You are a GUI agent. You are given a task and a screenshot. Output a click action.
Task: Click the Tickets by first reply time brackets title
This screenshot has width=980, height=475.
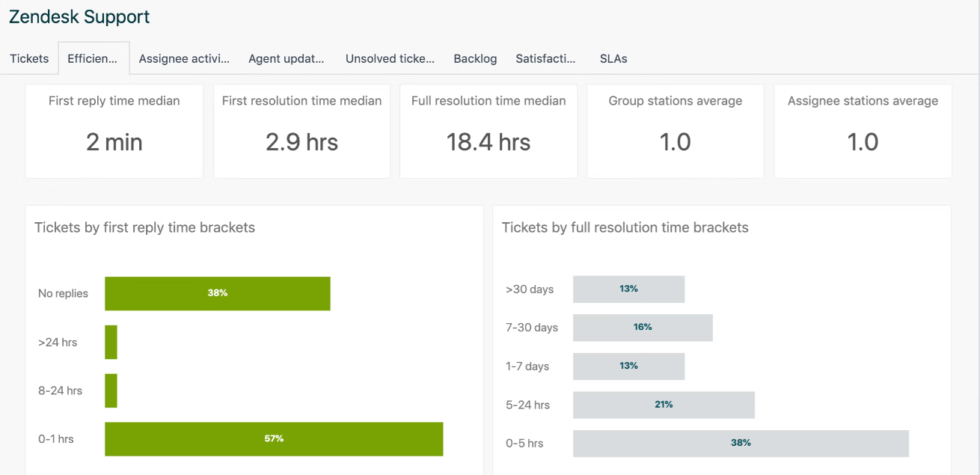(145, 227)
